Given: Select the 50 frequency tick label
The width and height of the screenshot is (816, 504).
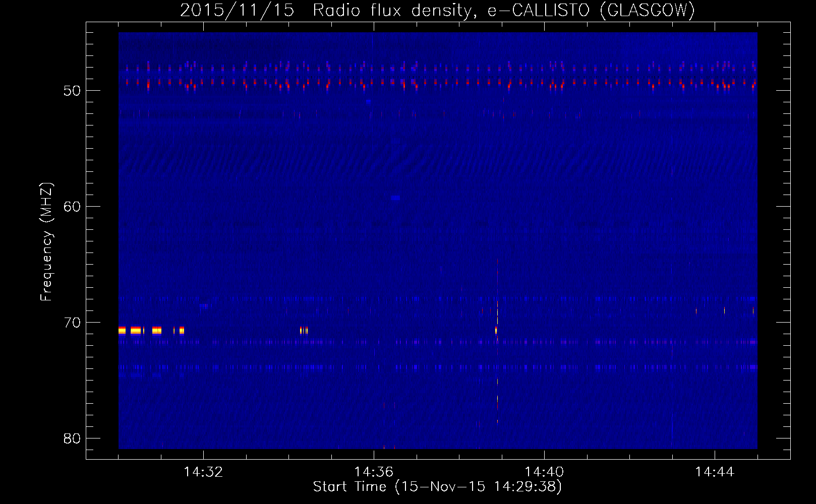Looking at the screenshot, I should 72,91.
